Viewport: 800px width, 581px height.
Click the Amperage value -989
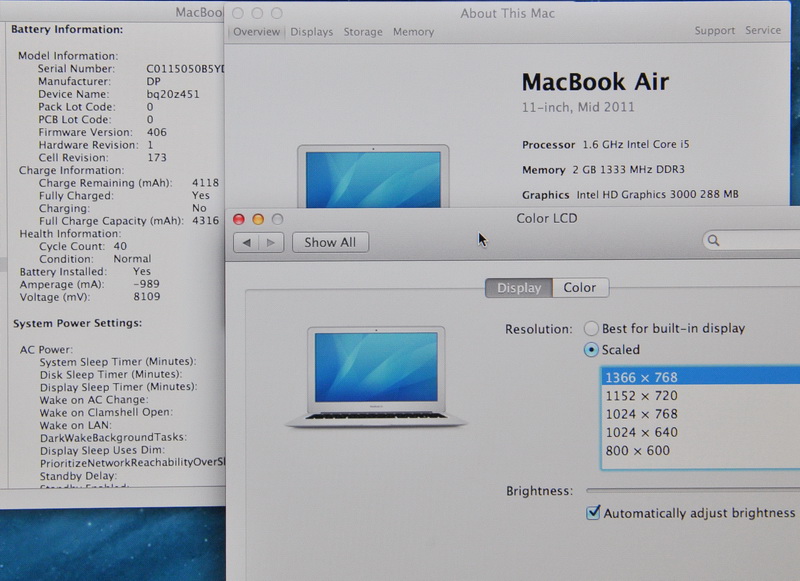[x=146, y=284]
